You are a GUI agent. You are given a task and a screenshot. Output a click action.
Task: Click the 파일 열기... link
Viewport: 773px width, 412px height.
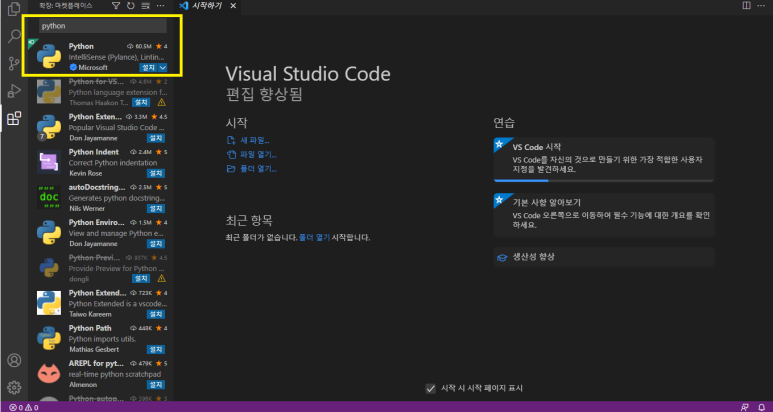258,155
